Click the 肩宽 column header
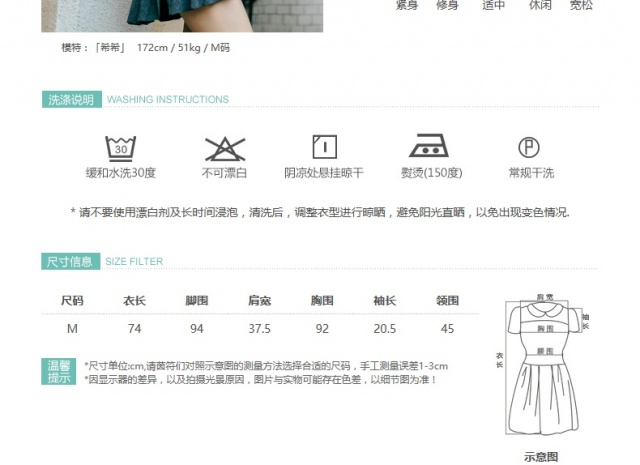 pyautogui.click(x=260, y=301)
